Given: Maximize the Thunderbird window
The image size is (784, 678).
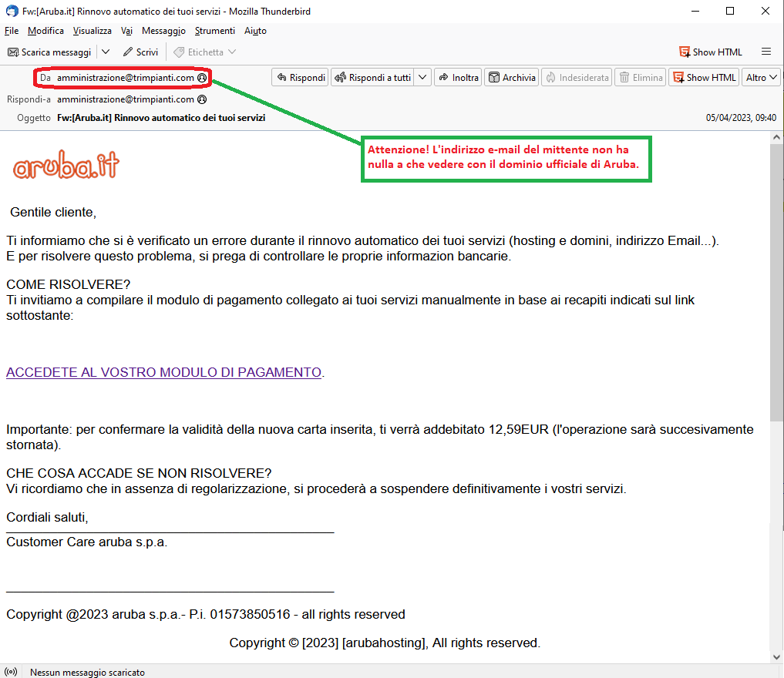Looking at the screenshot, I should [x=730, y=11].
